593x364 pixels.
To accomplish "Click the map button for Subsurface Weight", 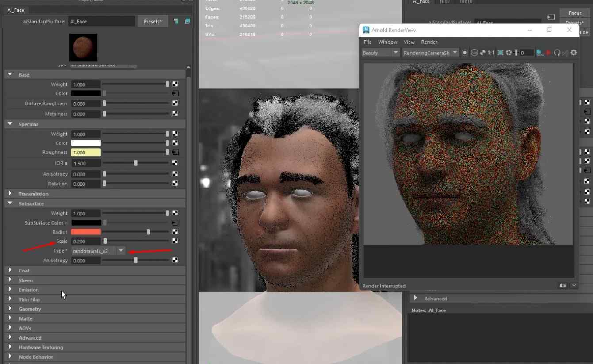I will (x=175, y=213).
